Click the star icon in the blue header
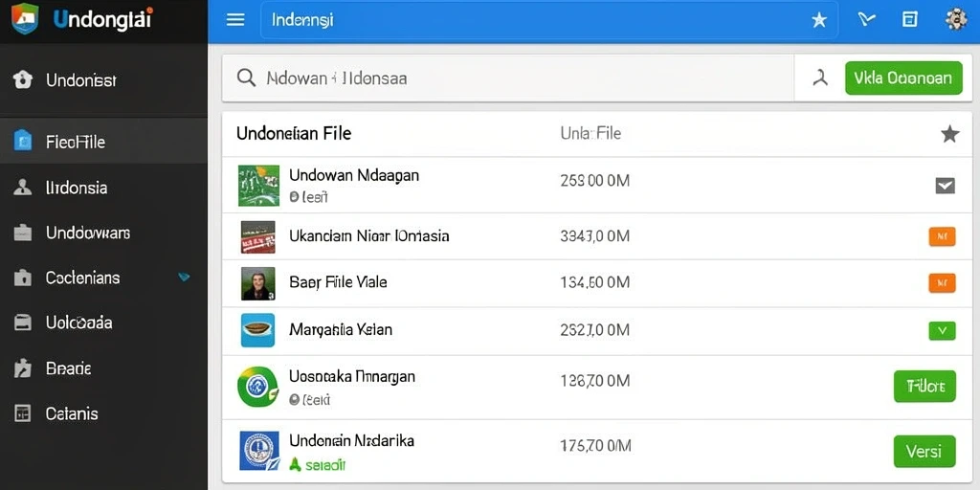 [819, 20]
